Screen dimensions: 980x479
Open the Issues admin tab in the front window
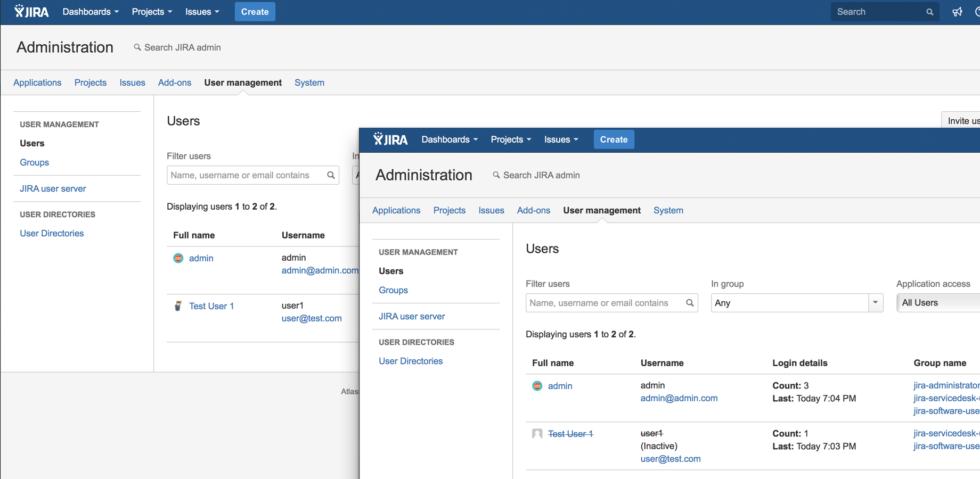pyautogui.click(x=491, y=210)
